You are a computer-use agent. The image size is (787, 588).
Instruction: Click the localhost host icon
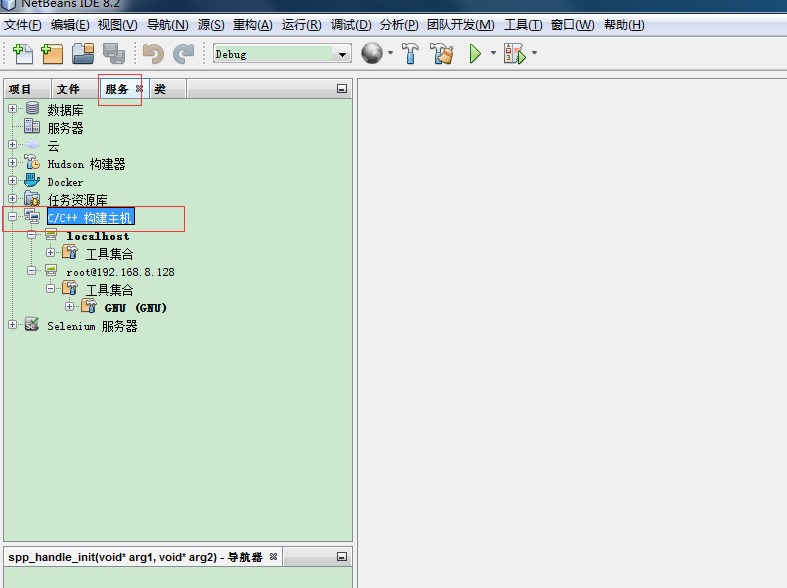click(x=51, y=234)
